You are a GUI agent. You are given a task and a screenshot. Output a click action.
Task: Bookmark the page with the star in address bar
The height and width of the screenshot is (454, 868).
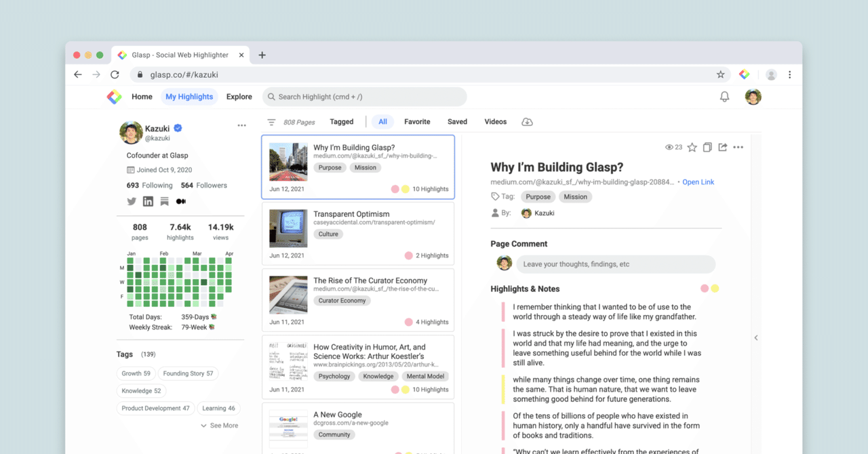pyautogui.click(x=720, y=75)
